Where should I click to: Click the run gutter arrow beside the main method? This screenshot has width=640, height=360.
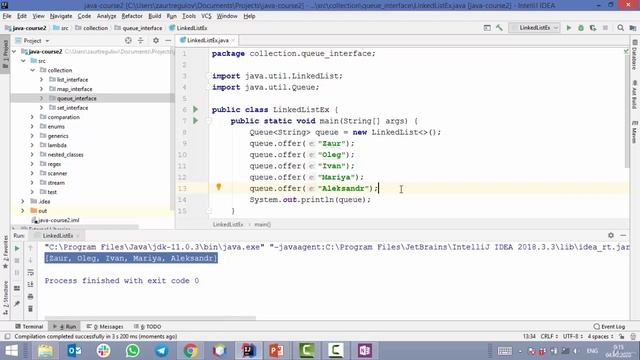click(x=196, y=121)
